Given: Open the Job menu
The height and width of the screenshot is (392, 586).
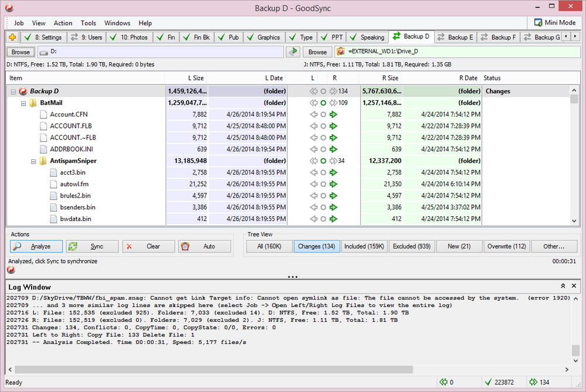Looking at the screenshot, I should [19, 23].
